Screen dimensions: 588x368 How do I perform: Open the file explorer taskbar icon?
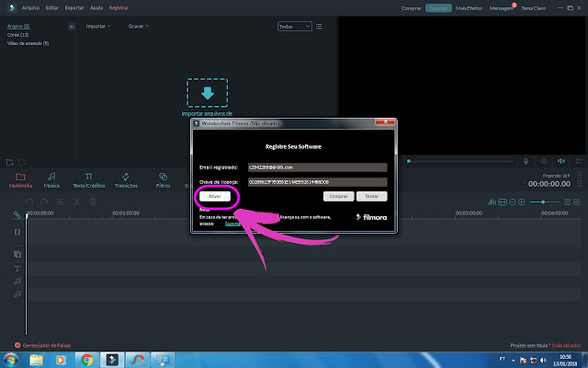click(x=36, y=360)
